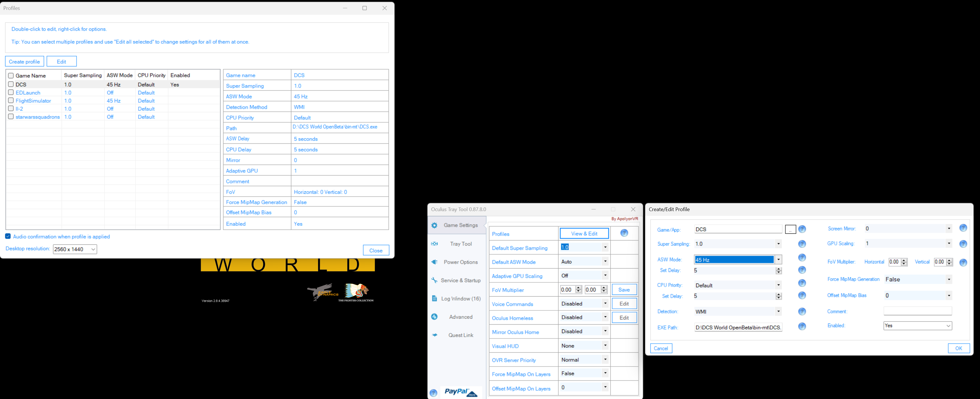Click help icon beside Profiles View & Edit

[x=624, y=233]
